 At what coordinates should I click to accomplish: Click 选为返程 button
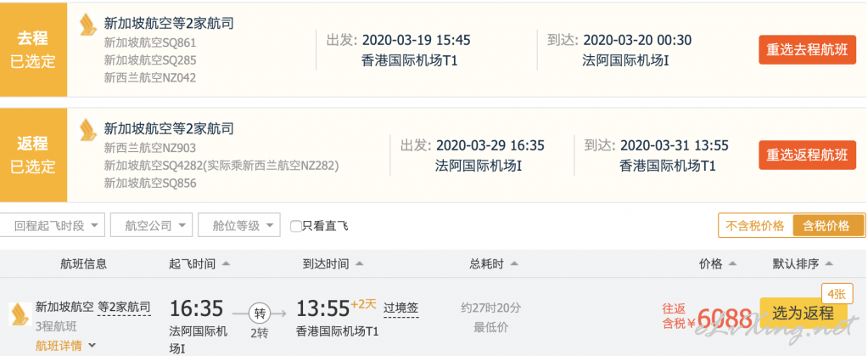[804, 313]
